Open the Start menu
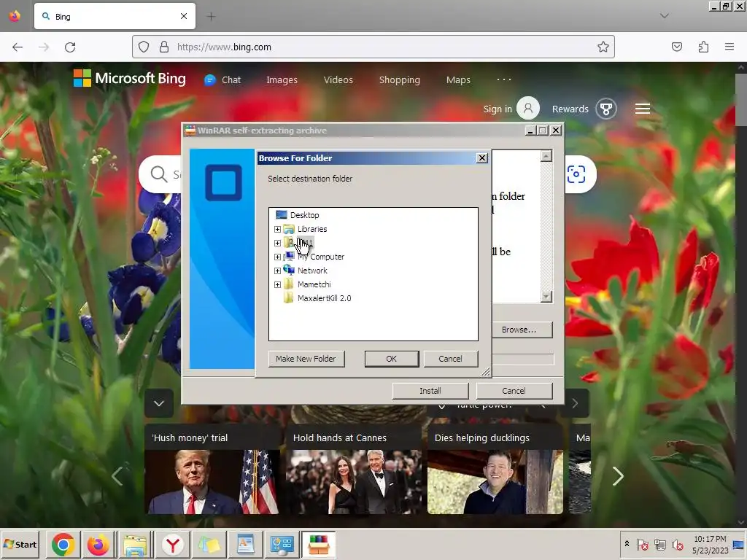 tap(20, 544)
